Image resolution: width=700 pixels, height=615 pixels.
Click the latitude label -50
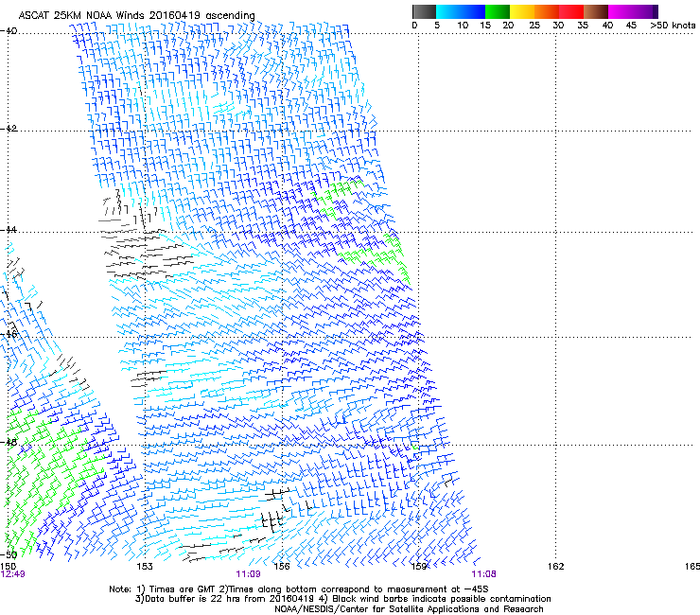[9, 554]
